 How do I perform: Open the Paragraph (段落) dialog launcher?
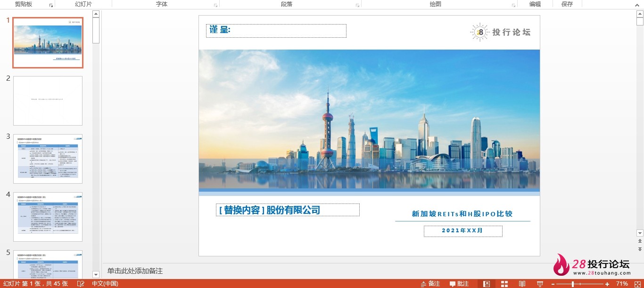357,5
